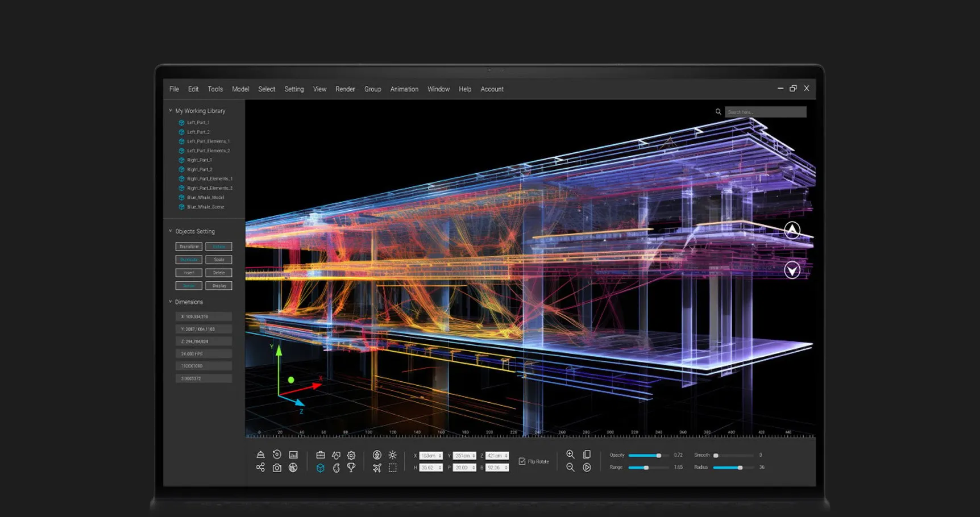Image resolution: width=980 pixels, height=517 pixels.
Task: Click the sun lighting icon
Action: (392, 455)
